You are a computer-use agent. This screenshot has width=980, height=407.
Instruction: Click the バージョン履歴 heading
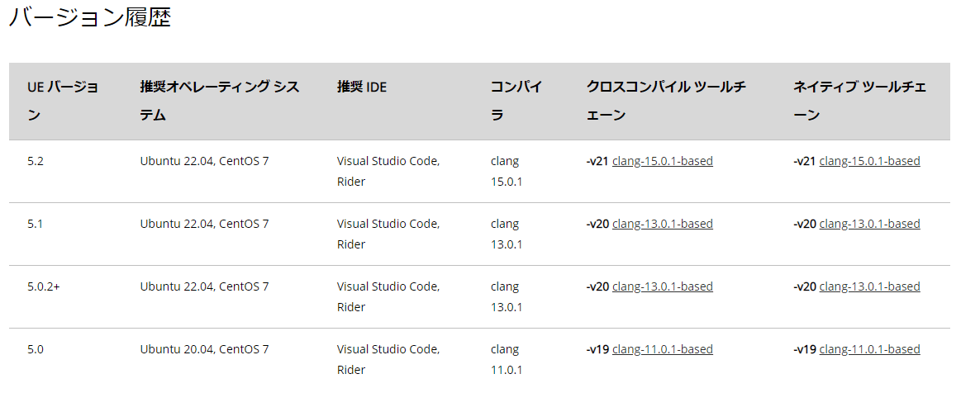click(x=90, y=17)
